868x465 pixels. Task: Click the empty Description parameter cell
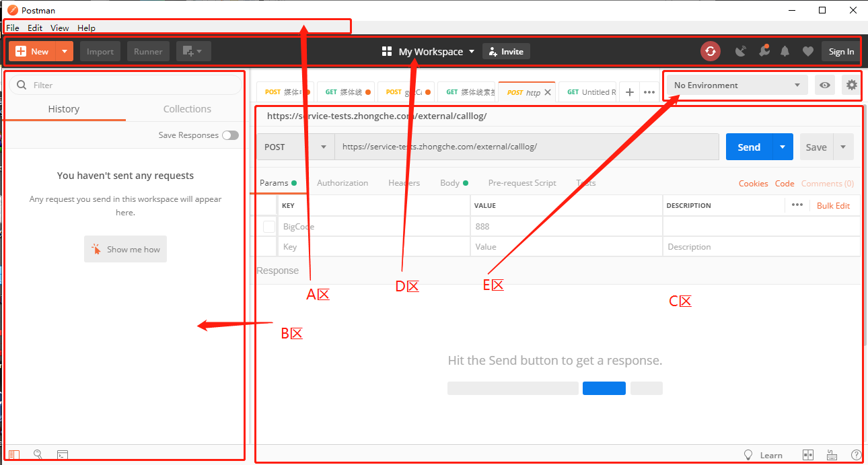762,247
